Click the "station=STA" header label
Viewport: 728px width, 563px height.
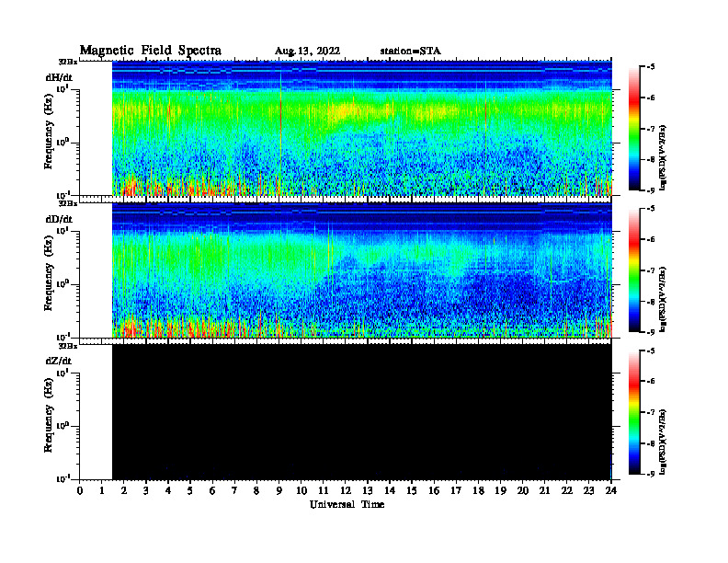411,51
